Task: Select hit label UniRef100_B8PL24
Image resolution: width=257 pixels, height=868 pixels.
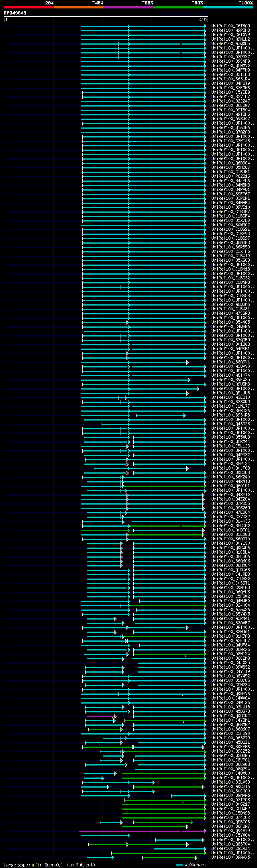Action: click(x=230, y=464)
